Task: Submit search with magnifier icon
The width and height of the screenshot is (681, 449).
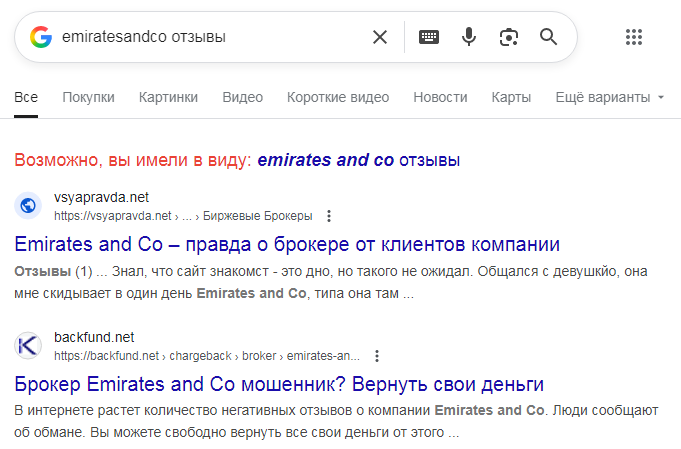Action: [548, 37]
